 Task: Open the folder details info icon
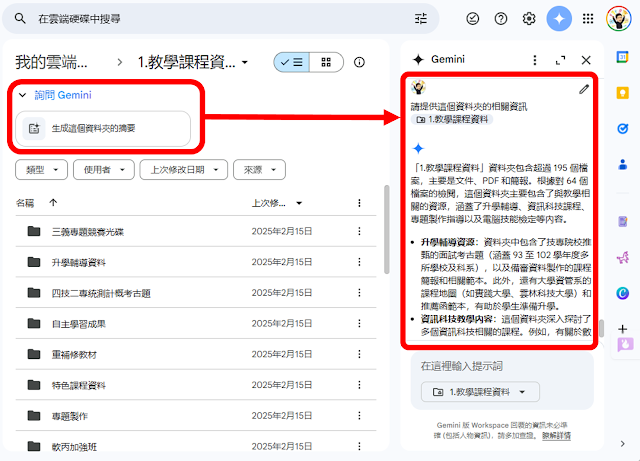[x=359, y=62]
